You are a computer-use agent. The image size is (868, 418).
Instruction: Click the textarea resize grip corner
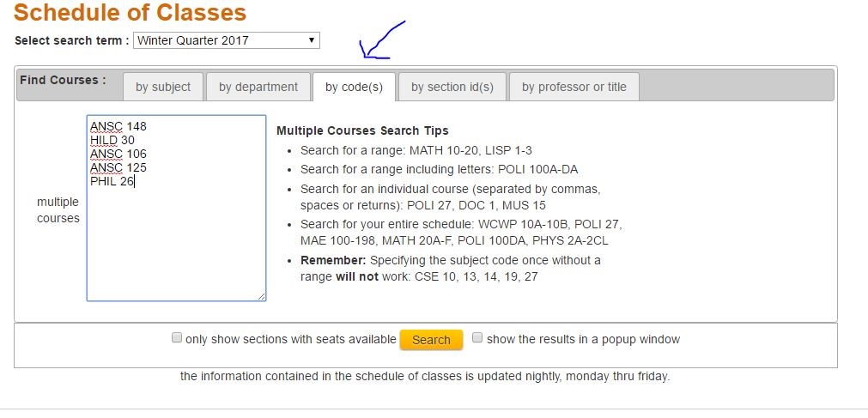(x=261, y=297)
